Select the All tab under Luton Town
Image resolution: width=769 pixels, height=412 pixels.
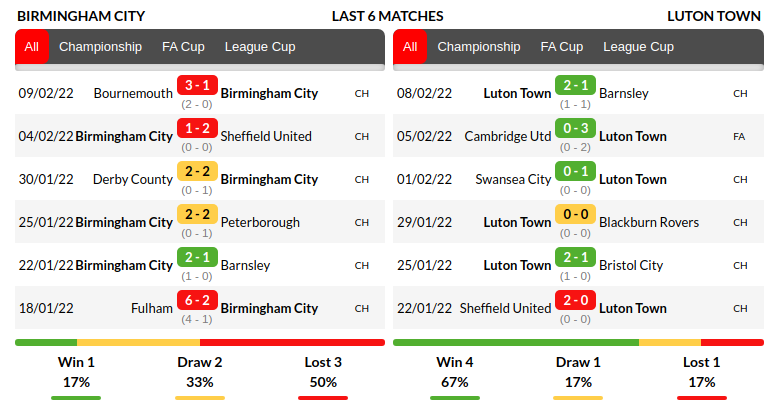pyautogui.click(x=410, y=47)
